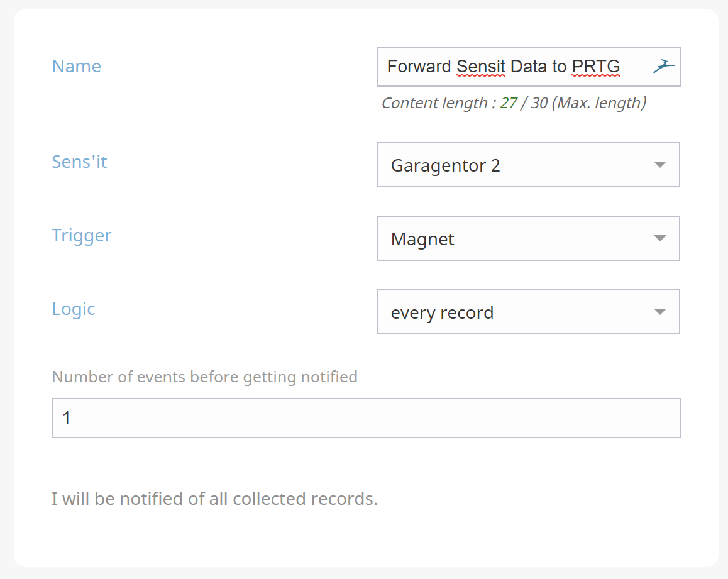Click the bird icon in the Name field

(x=663, y=66)
